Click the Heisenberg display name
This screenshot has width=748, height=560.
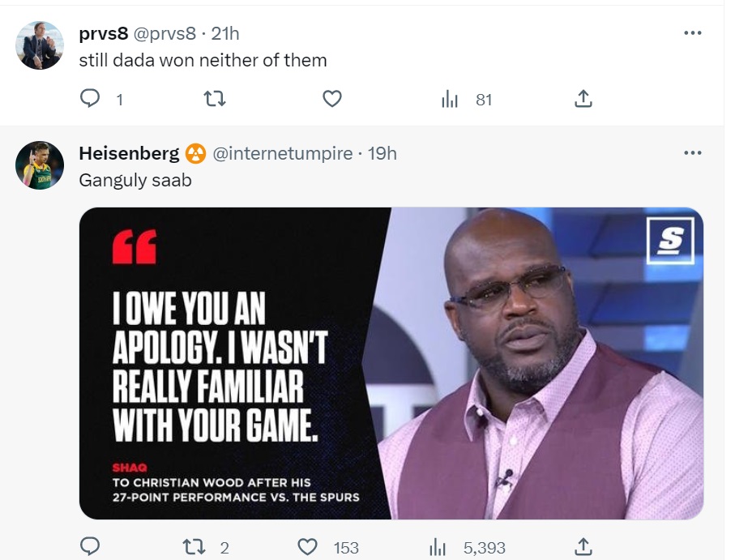click(x=129, y=153)
